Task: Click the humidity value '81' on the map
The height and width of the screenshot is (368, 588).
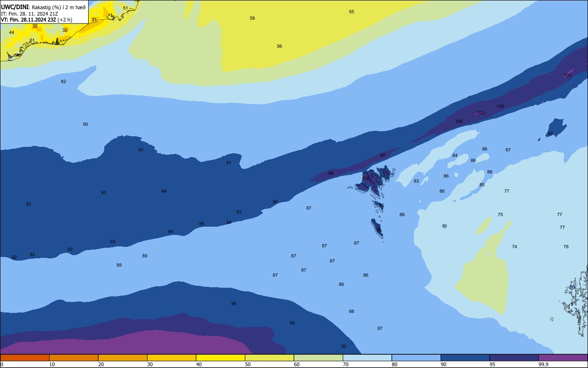Action: point(445,226)
